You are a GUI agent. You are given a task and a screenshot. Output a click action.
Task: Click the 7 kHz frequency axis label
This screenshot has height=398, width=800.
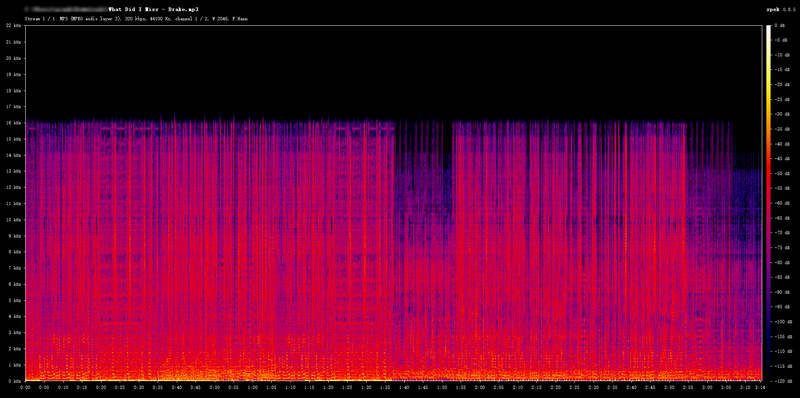pos(14,268)
